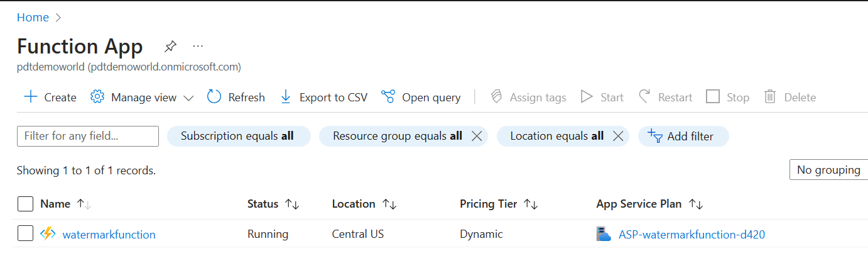The height and width of the screenshot is (258, 868).
Task: Click the pdtdemoworld directory subtitle
Action: pos(129,67)
